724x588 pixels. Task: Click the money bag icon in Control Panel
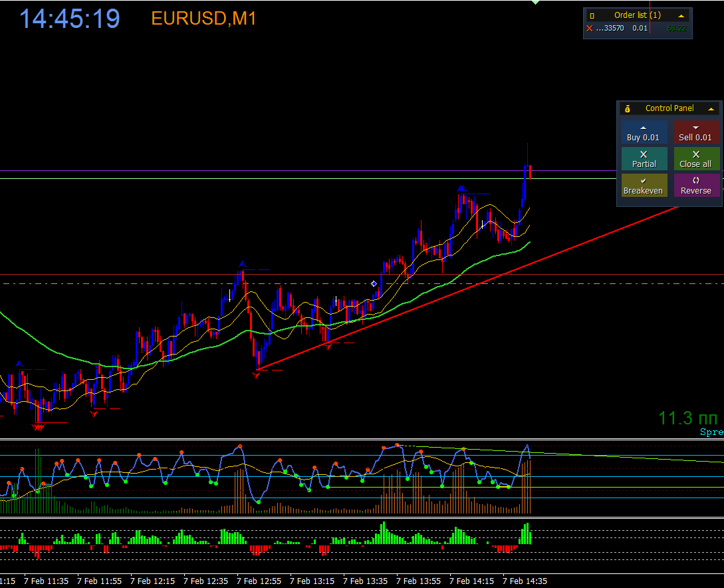[x=628, y=109]
